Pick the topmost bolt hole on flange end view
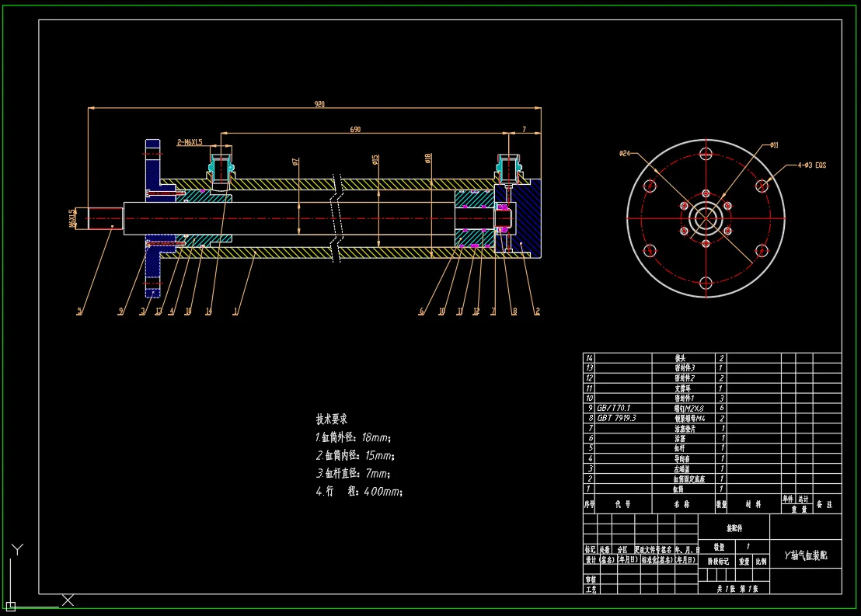 706,153
